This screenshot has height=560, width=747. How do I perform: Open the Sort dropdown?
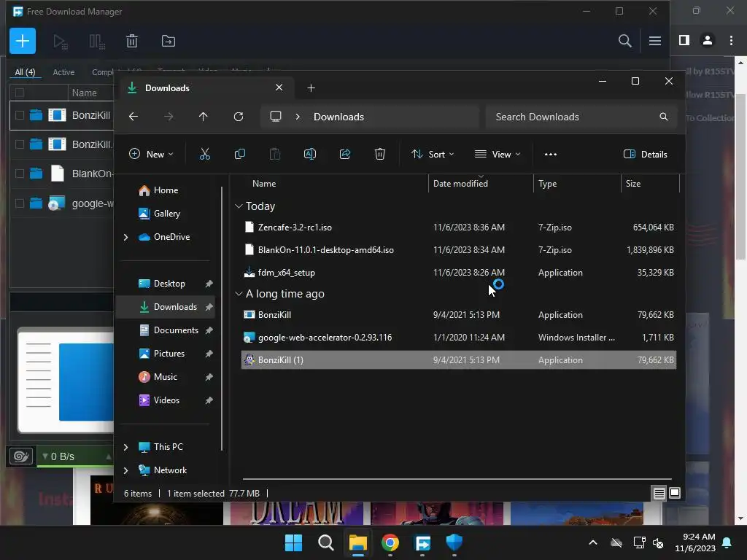[433, 155]
